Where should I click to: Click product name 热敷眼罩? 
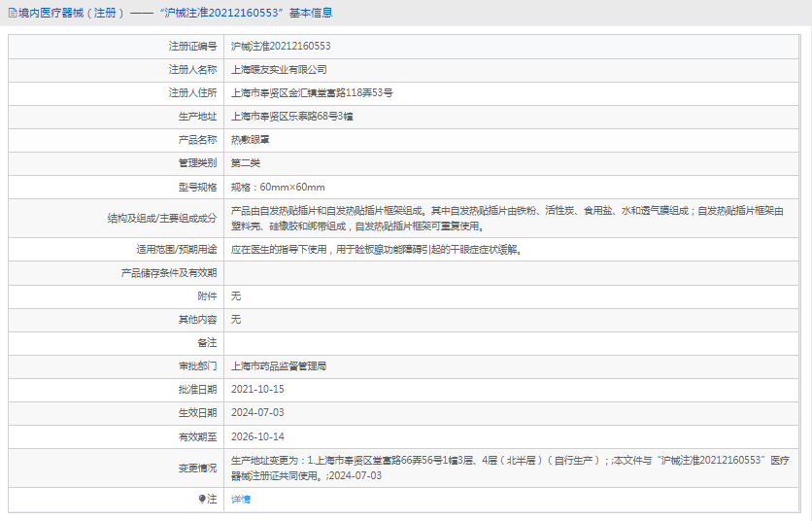tap(251, 140)
